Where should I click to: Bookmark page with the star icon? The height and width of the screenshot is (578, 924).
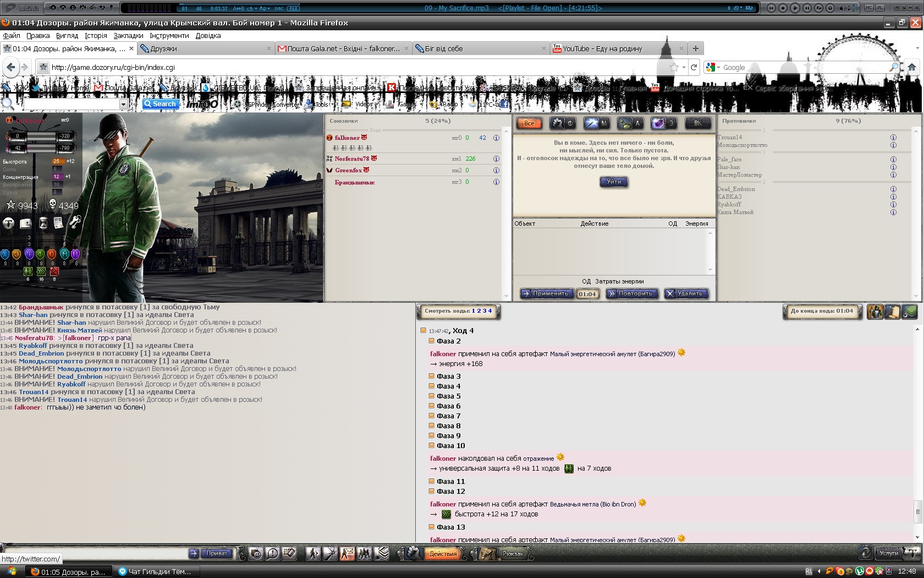coord(674,67)
